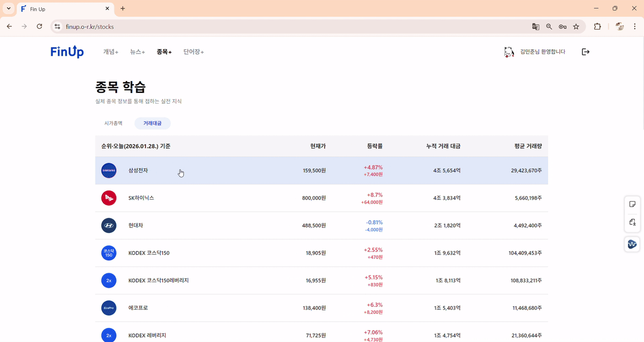The width and height of the screenshot is (644, 342).
Task: Open the browser extensions puzzle icon
Action: 598,27
